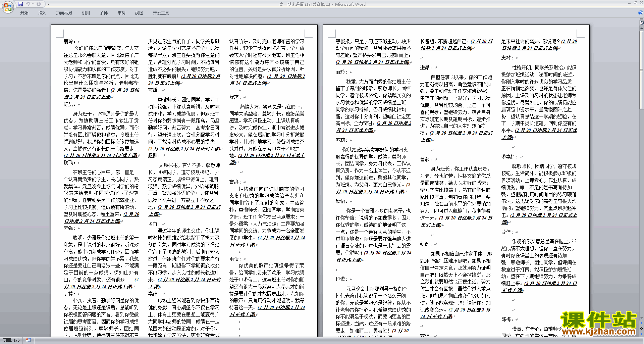The width and height of the screenshot is (644, 344).
Task: Click the name 游嘉辉 on page two
Action: pos(508,157)
